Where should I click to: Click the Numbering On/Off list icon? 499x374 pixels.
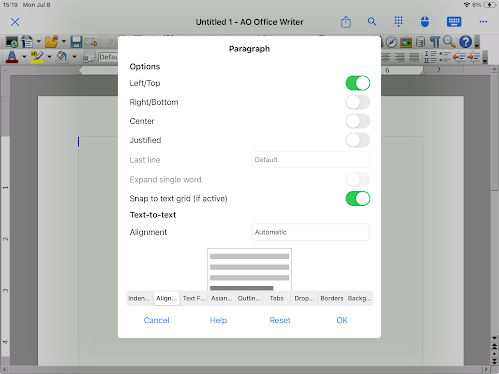click(430, 57)
